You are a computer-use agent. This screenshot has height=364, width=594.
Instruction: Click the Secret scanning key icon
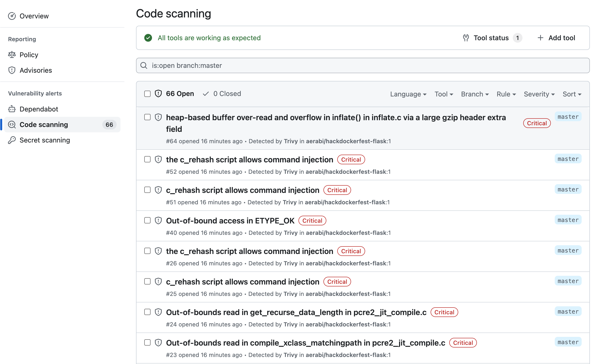(x=12, y=140)
